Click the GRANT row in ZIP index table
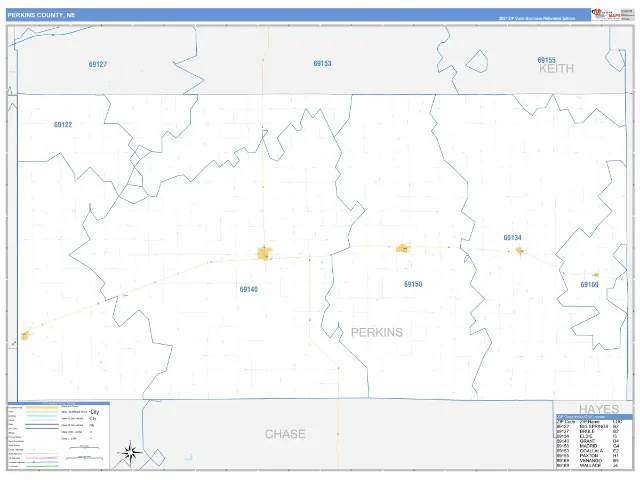 pos(588,441)
